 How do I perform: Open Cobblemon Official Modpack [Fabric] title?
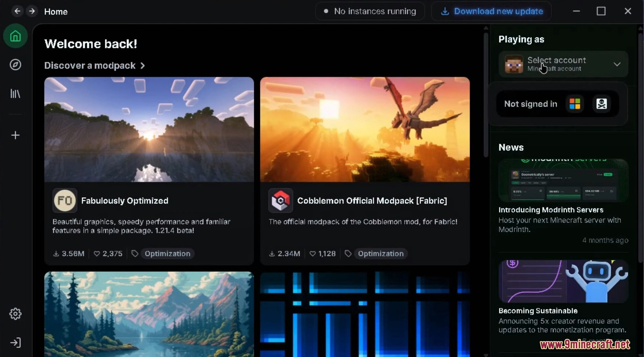point(372,201)
